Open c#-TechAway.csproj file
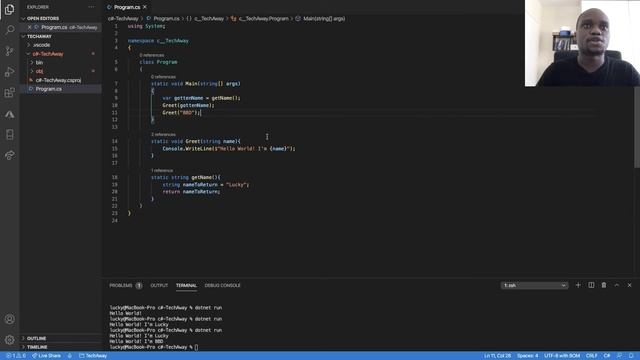 [58, 80]
